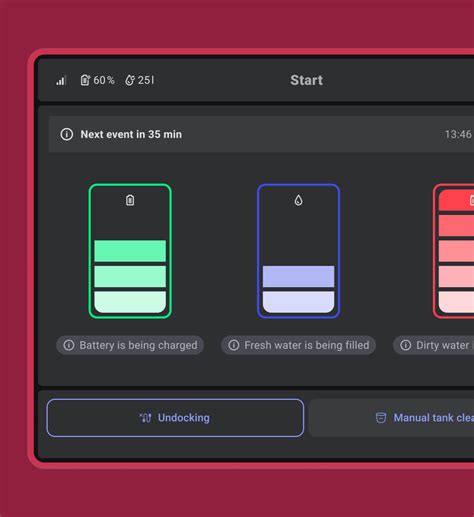Select the Manual tank cleaning button
474x517 pixels.
(391, 418)
